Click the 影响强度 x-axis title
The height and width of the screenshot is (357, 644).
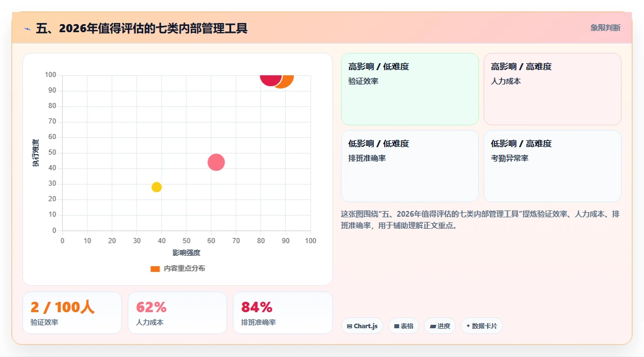186,252
